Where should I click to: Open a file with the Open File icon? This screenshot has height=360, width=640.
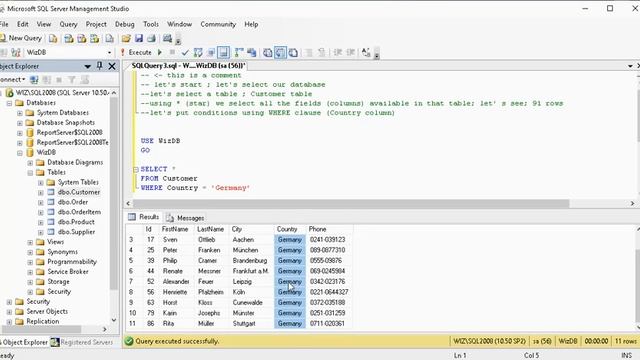click(x=126, y=38)
